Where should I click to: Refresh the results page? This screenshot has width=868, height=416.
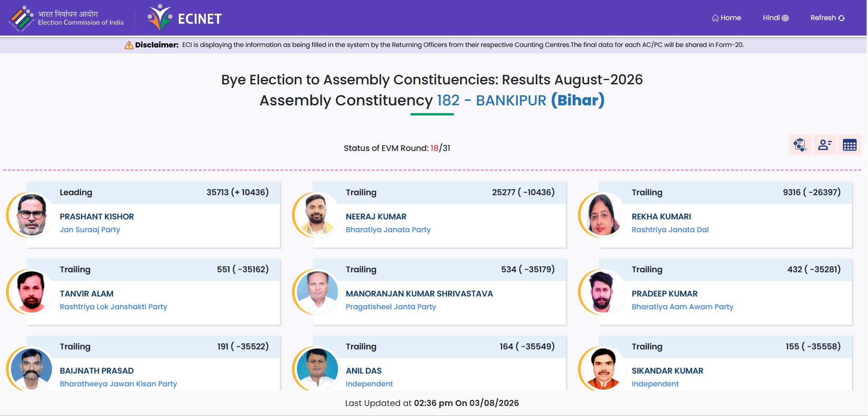point(827,18)
